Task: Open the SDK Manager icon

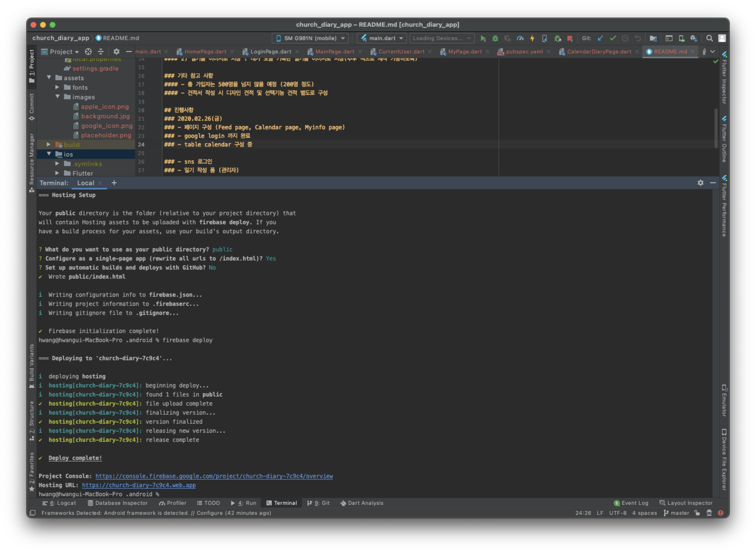Action: [694, 38]
